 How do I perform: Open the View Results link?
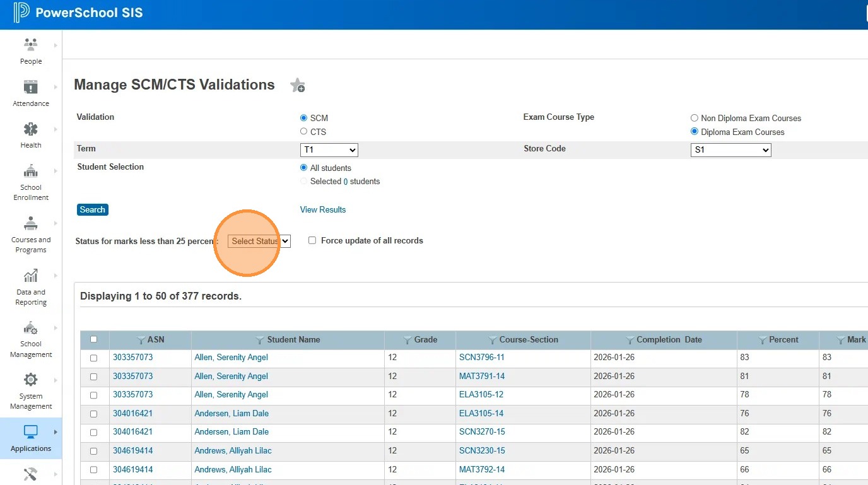[x=323, y=210]
